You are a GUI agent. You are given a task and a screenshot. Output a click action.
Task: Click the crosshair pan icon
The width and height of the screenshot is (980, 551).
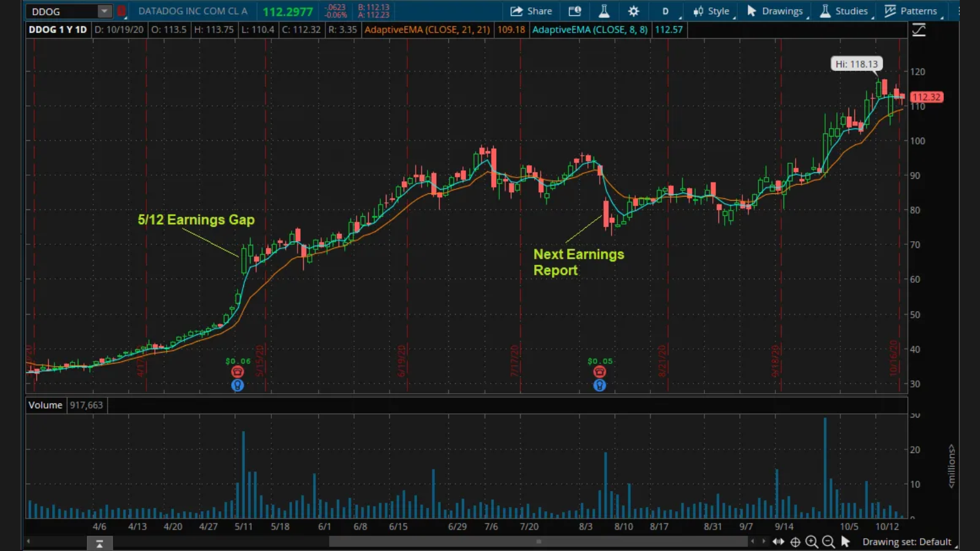coord(795,542)
